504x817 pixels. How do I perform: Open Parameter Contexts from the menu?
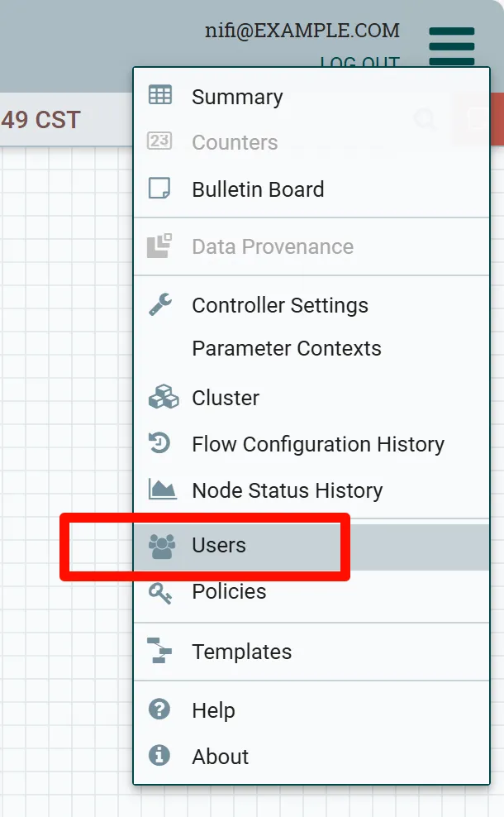[286, 348]
